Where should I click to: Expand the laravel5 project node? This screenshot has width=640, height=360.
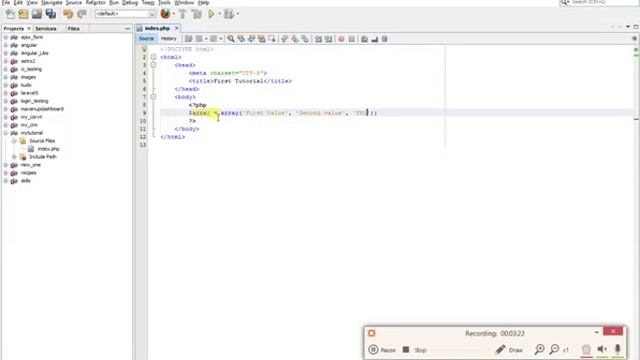click(6, 93)
